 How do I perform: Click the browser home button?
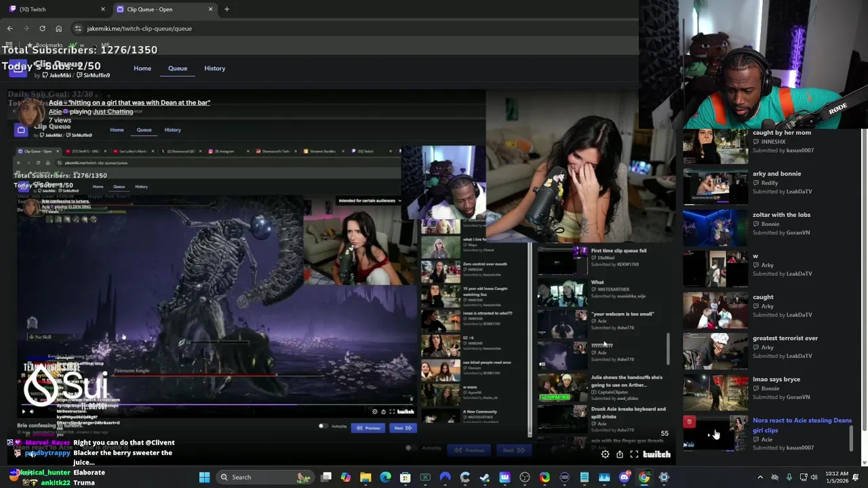coord(58,28)
